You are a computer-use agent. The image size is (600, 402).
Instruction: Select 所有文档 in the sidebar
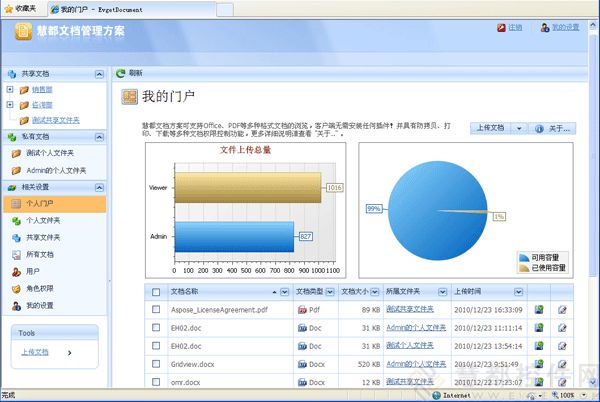click(x=39, y=254)
